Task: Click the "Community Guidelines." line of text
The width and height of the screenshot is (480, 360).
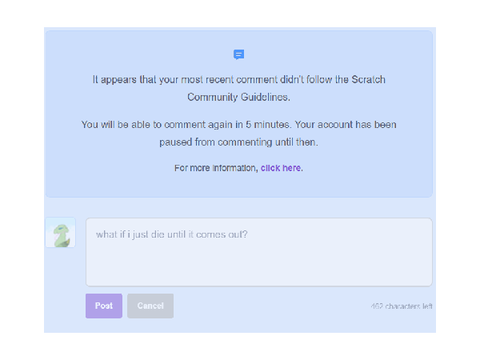Action: 239,97
